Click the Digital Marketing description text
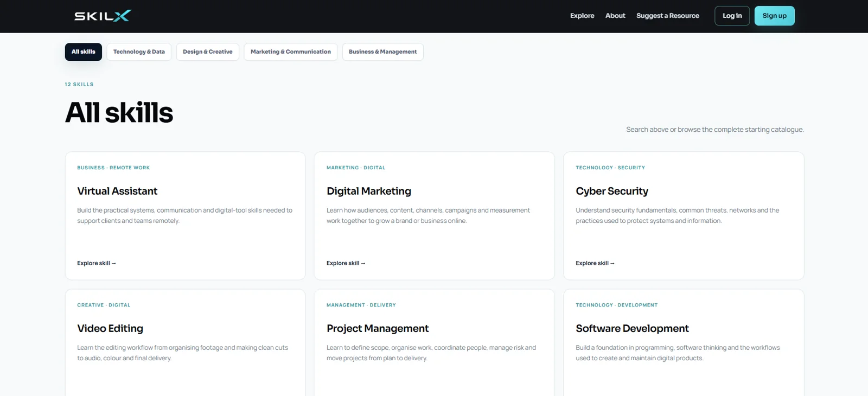The height and width of the screenshot is (396, 868). 428,215
